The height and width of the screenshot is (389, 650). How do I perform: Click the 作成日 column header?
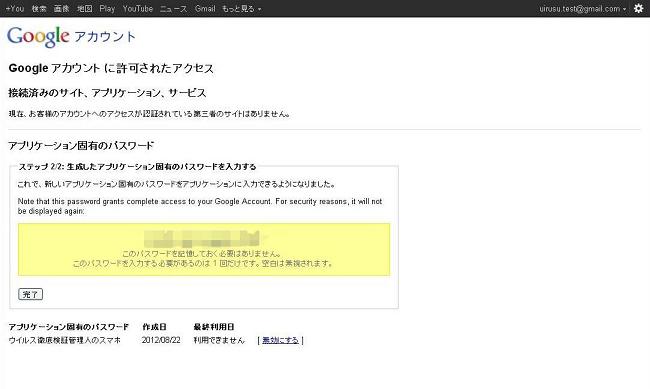pos(154,327)
